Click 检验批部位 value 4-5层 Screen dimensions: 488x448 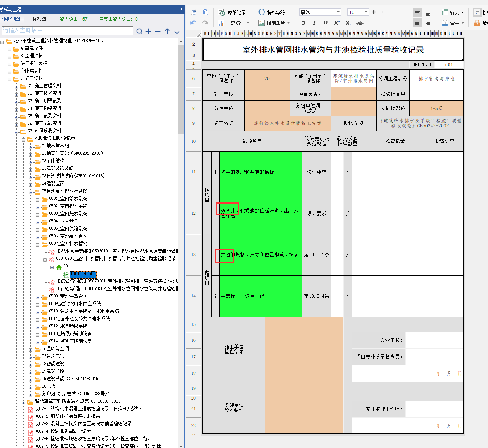(x=436, y=108)
